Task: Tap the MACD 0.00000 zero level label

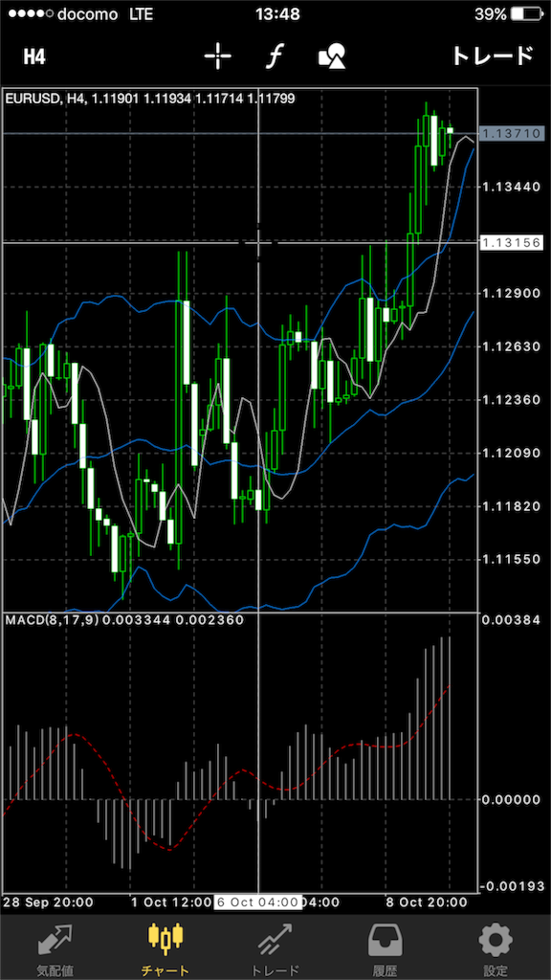Action: click(513, 799)
